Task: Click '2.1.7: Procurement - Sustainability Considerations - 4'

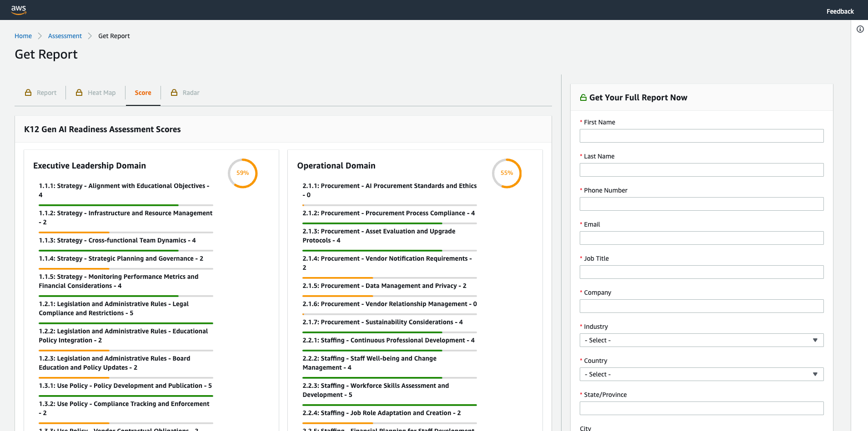Action: (x=383, y=322)
